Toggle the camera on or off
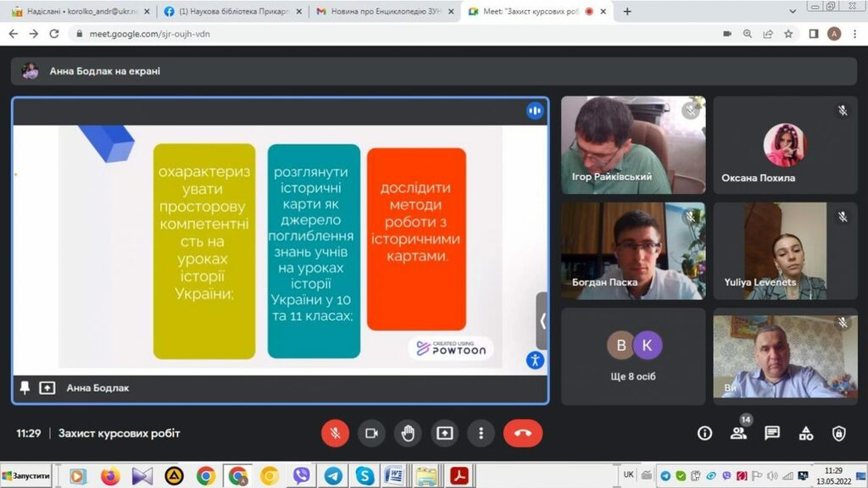This screenshot has width=868, height=488. point(371,433)
